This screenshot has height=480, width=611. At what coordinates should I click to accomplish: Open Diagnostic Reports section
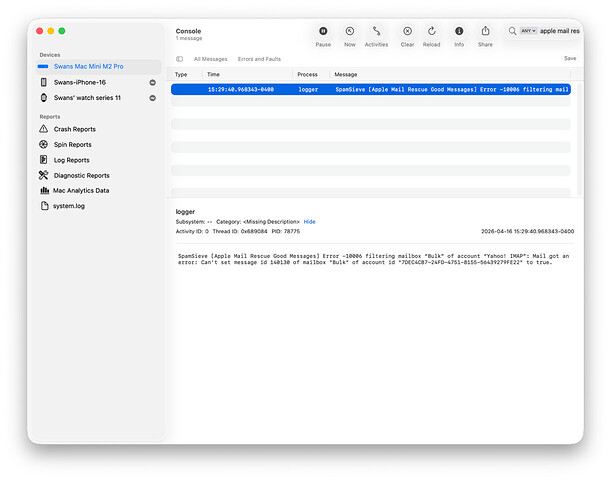point(81,175)
